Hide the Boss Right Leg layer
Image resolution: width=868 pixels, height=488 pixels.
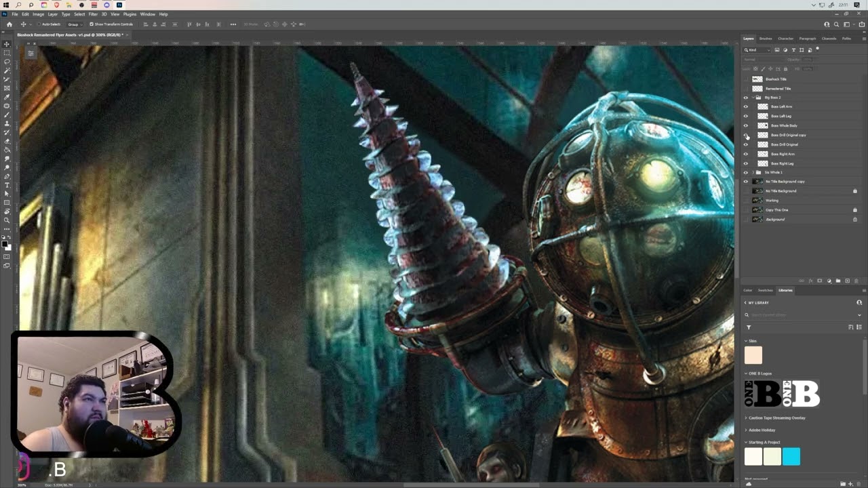746,163
